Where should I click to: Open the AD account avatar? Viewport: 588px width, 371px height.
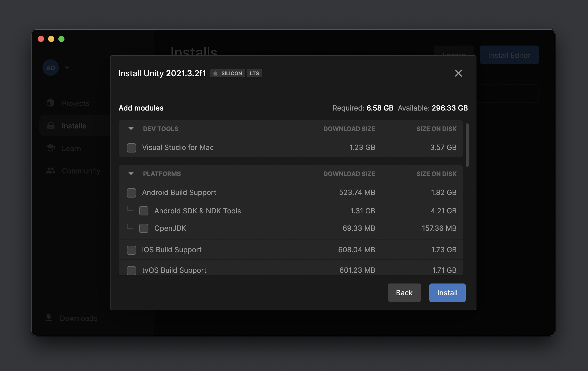(51, 68)
